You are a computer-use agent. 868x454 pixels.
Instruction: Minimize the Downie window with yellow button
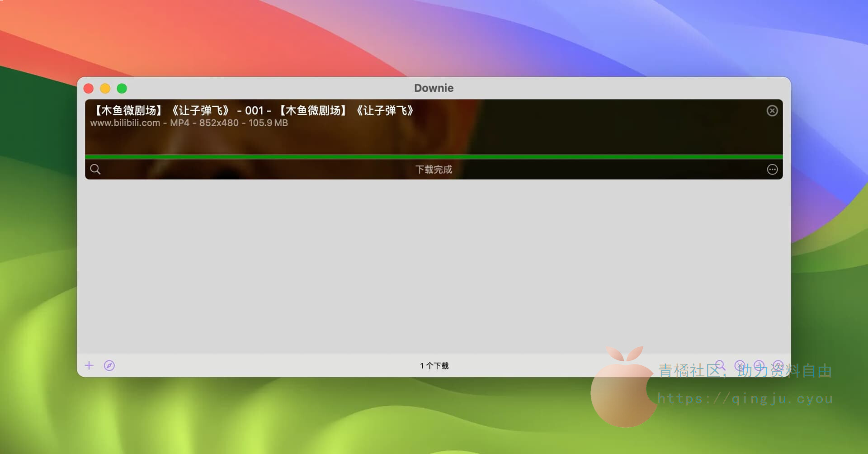pos(105,89)
